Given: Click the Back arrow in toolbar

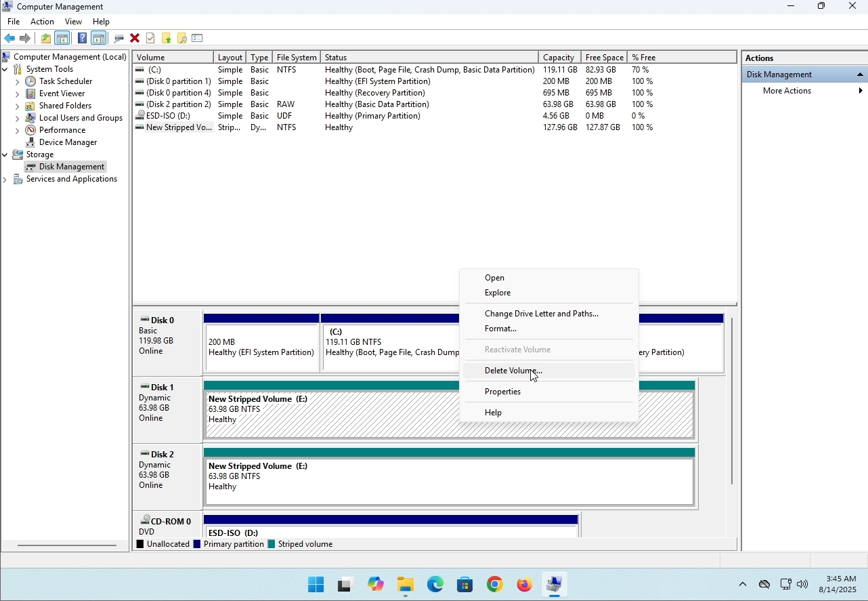Looking at the screenshot, I should tap(9, 39).
